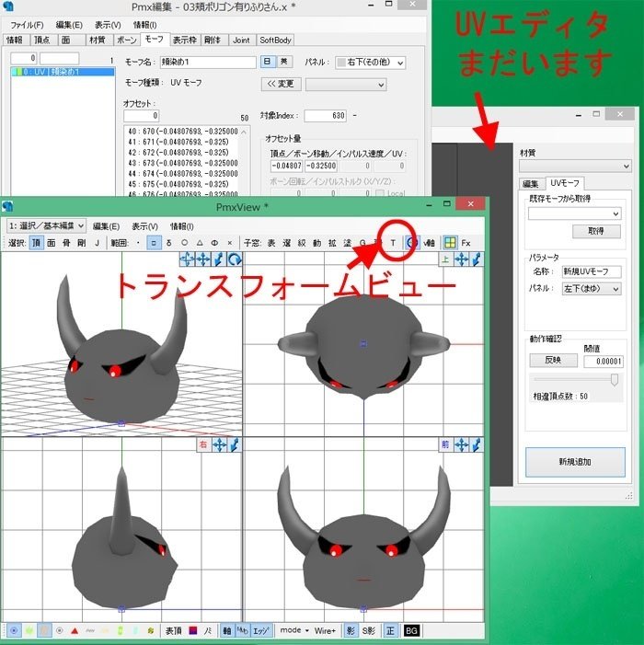Open morph type dropdown next to 変更
644x645 pixels.
pos(346,85)
